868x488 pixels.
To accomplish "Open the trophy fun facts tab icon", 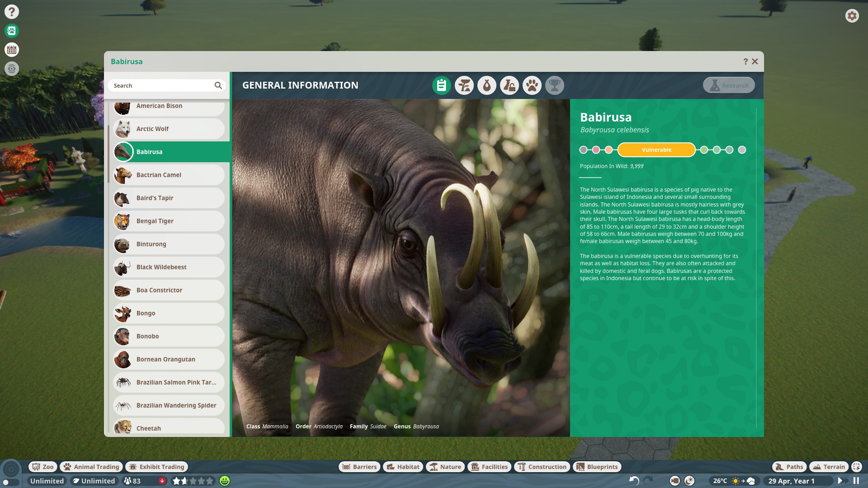I will 555,85.
